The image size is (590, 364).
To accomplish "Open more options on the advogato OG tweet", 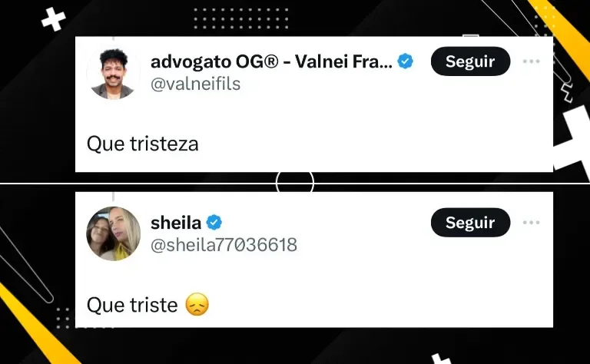I will (532, 61).
